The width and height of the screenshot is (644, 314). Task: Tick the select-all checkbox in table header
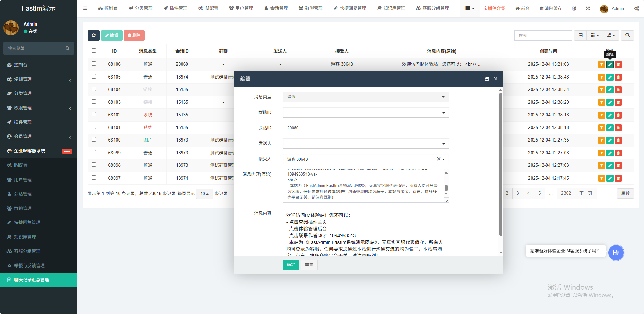(94, 51)
